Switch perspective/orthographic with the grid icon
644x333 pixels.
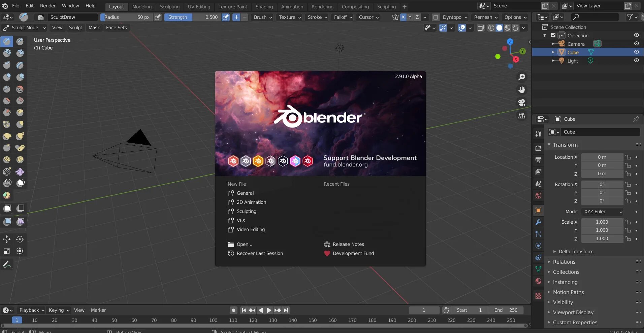[x=522, y=115]
